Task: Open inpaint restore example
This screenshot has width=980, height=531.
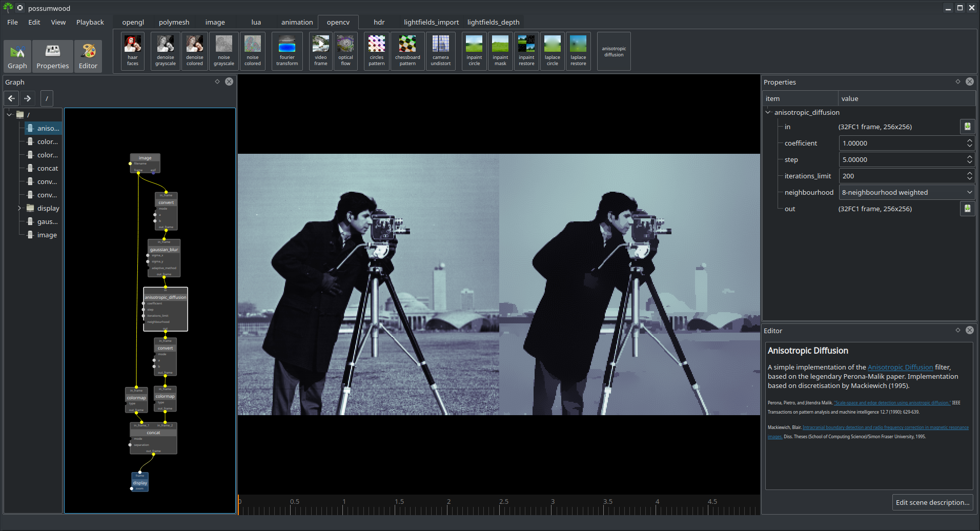Action: tap(526, 51)
